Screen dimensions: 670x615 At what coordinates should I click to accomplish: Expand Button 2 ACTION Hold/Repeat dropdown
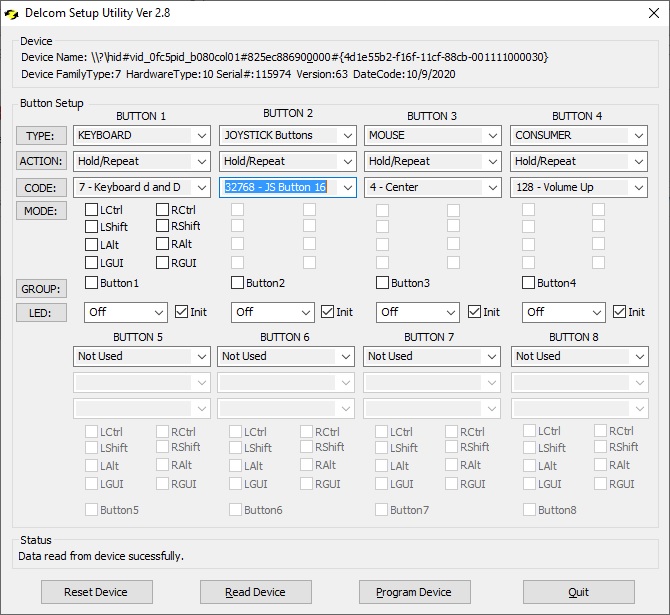click(288, 162)
